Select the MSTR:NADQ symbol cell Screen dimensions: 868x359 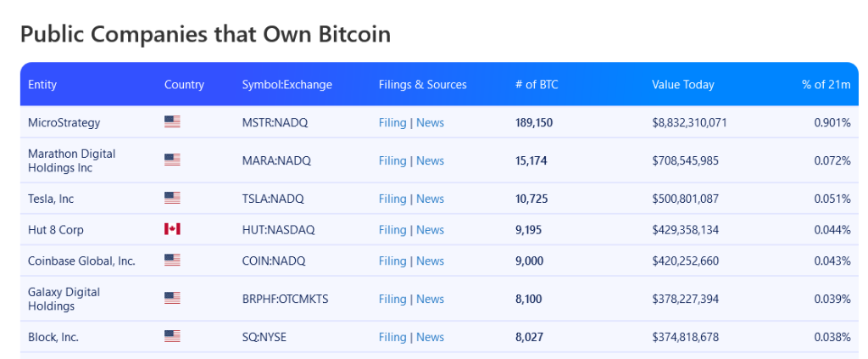275,122
